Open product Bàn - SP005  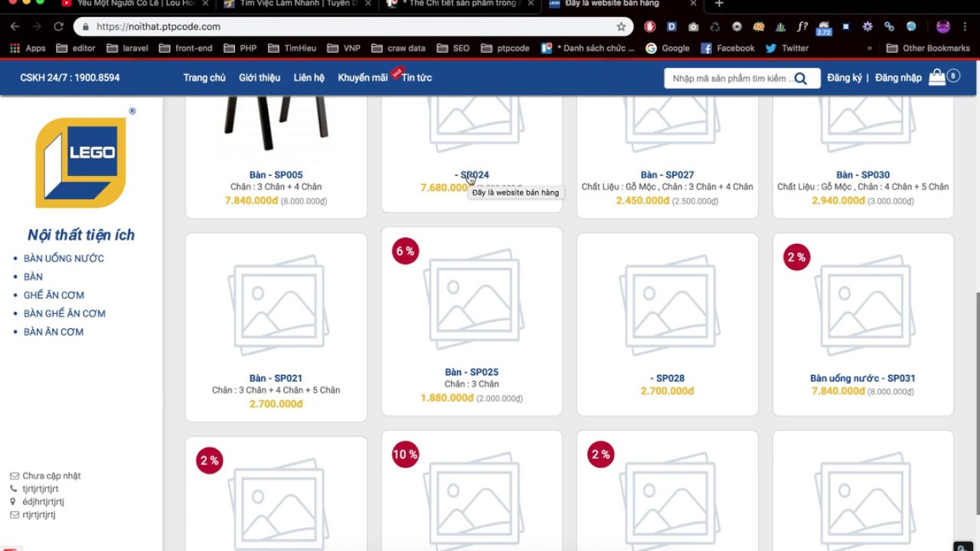276,175
